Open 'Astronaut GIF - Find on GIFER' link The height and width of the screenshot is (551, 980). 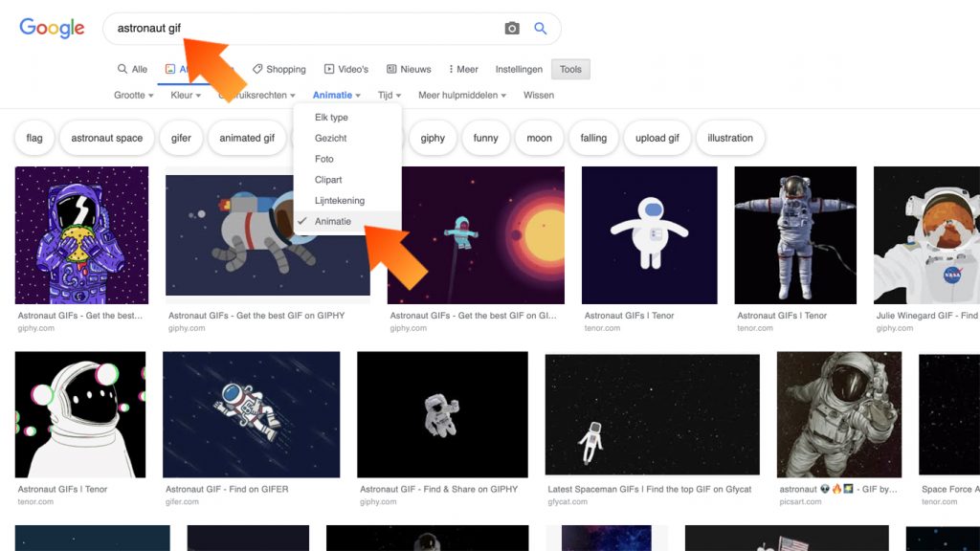pyautogui.click(x=227, y=489)
